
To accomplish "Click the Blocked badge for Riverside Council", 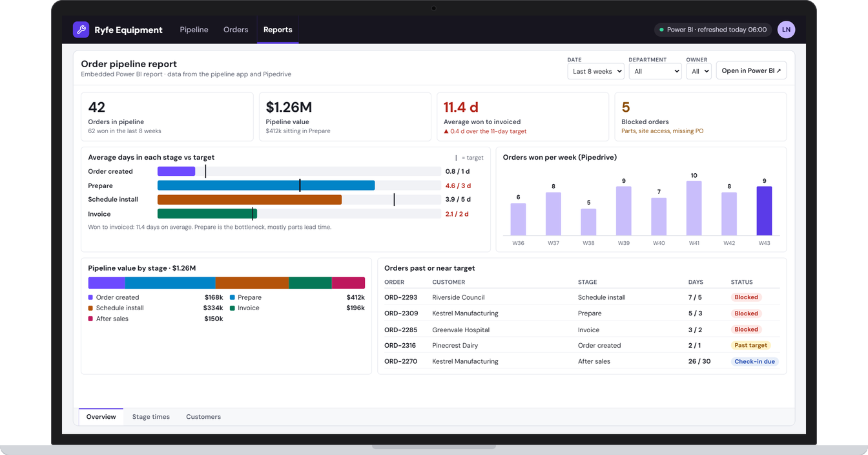I will (746, 297).
